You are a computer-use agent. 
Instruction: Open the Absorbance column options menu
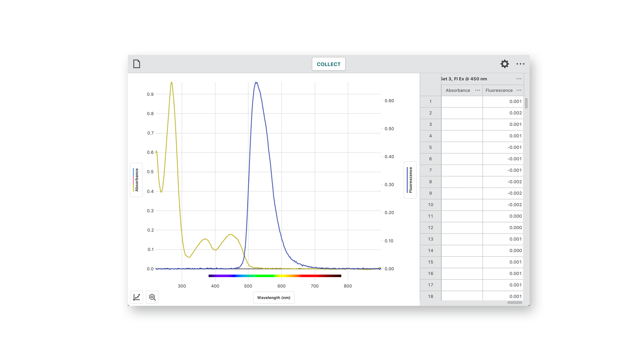477,90
